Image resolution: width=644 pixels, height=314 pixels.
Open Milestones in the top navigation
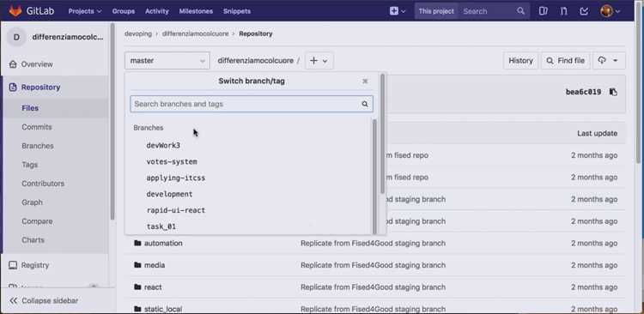point(196,11)
